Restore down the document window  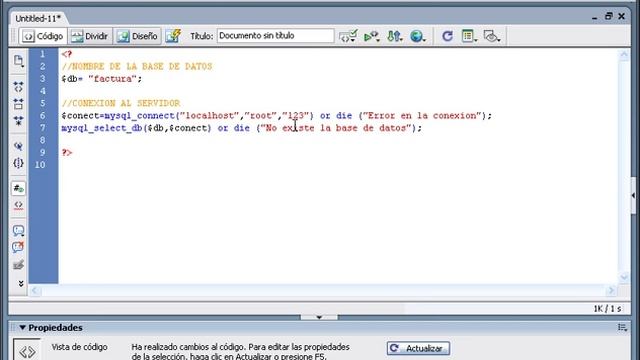pyautogui.click(x=609, y=16)
